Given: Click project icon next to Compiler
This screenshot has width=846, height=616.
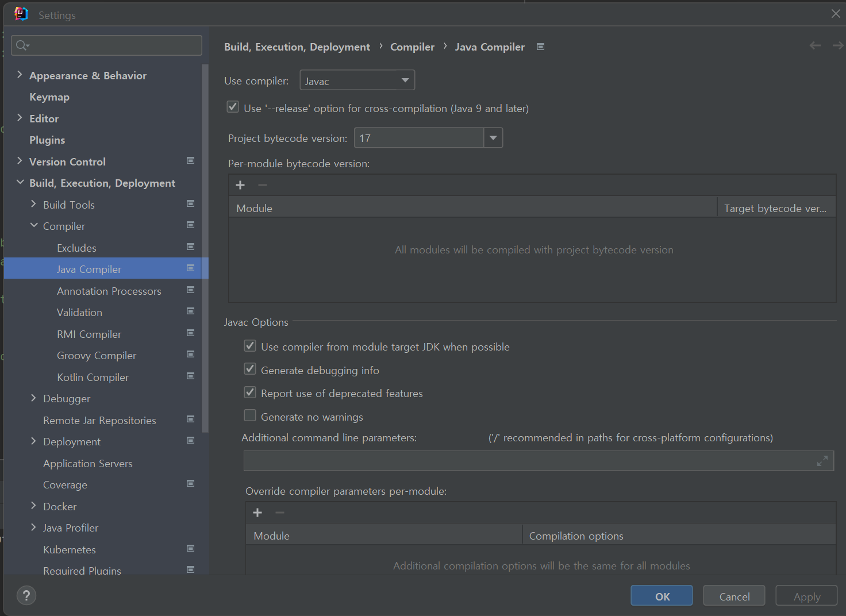Looking at the screenshot, I should [190, 225].
